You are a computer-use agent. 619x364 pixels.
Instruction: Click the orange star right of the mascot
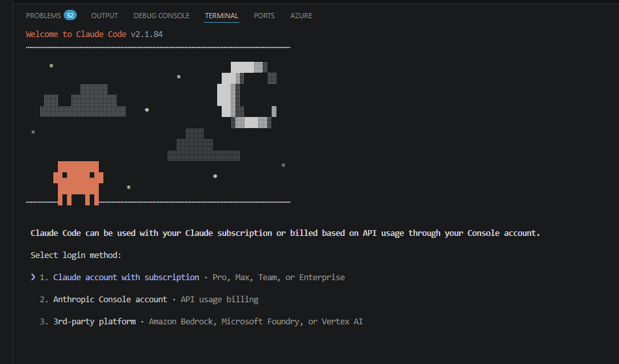(x=129, y=188)
